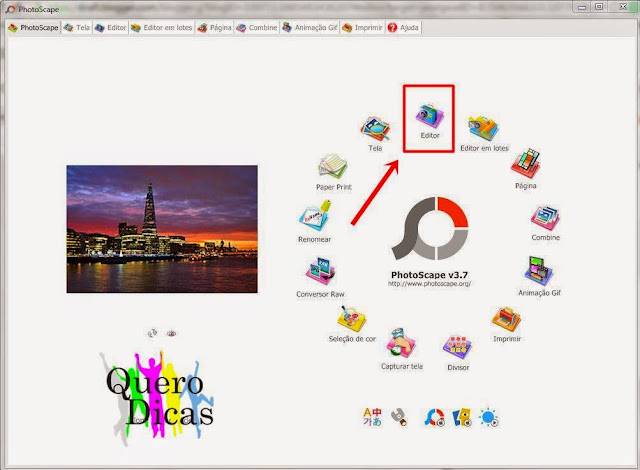Open the Ajuda help tab
Viewport: 640px width, 470px height.
tap(403, 28)
